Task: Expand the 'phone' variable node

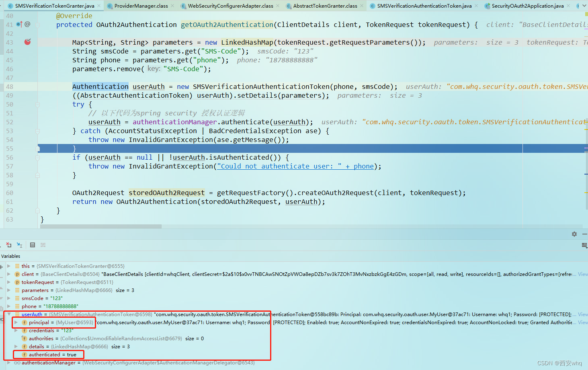Action: (9, 306)
